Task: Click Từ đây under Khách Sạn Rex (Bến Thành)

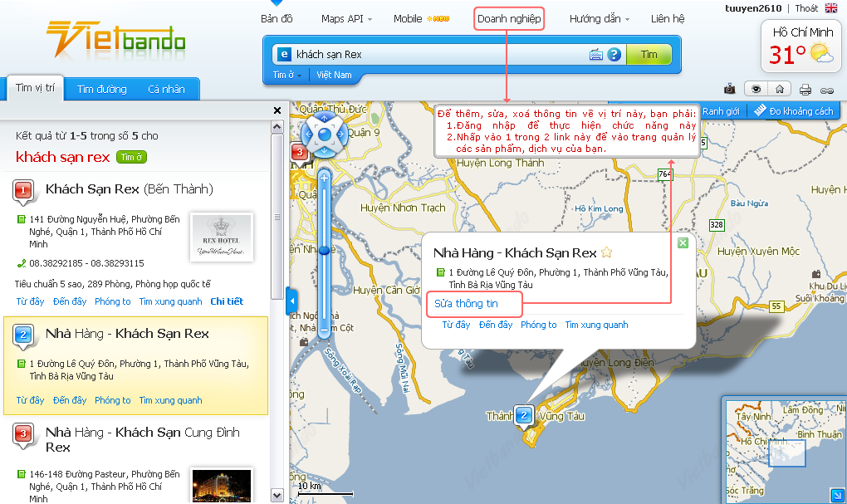Action: coord(30,301)
